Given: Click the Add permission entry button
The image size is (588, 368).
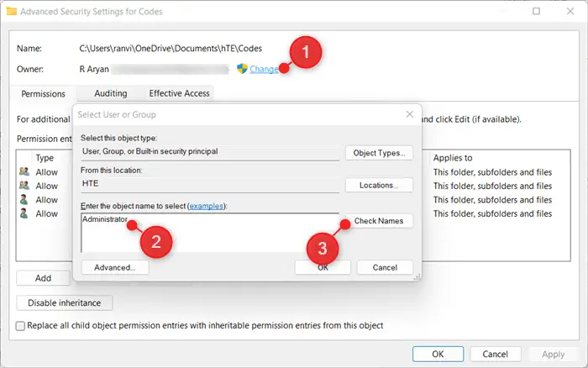Looking at the screenshot, I should click(43, 278).
